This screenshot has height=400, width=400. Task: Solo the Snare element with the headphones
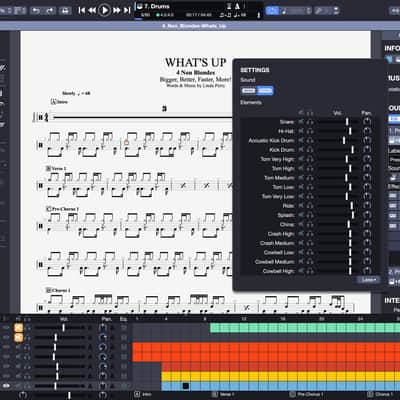click(310, 122)
